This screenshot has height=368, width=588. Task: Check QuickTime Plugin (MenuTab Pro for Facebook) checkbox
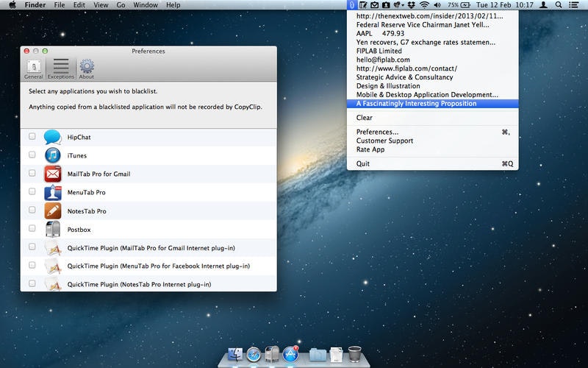click(32, 265)
